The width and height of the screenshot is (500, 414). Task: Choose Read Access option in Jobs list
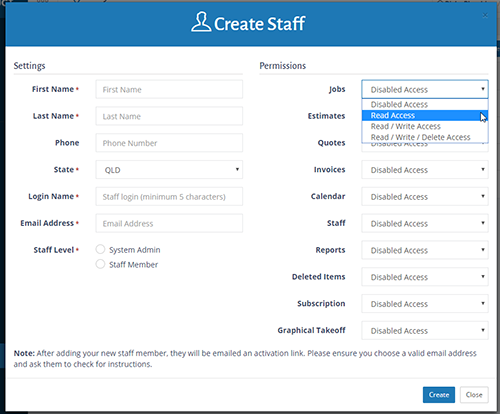(x=425, y=115)
